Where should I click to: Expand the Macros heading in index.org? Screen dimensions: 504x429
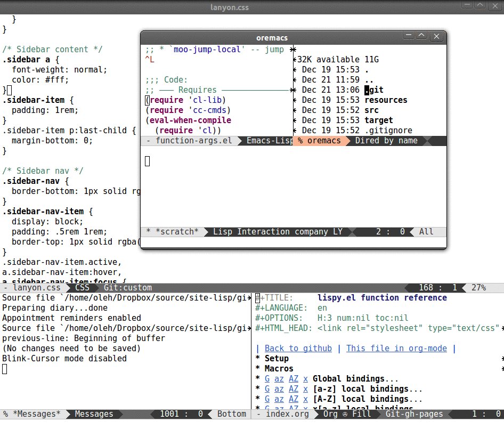(279, 368)
